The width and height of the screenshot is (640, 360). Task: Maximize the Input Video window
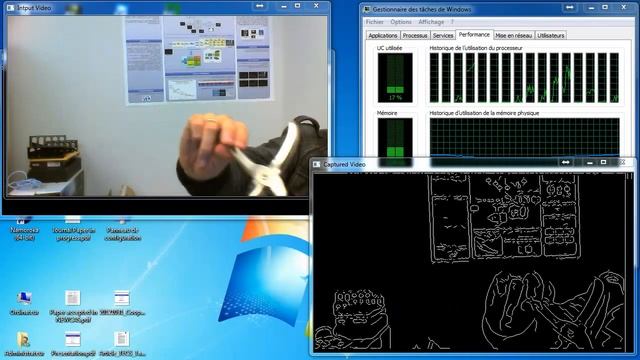(x=298, y=6)
